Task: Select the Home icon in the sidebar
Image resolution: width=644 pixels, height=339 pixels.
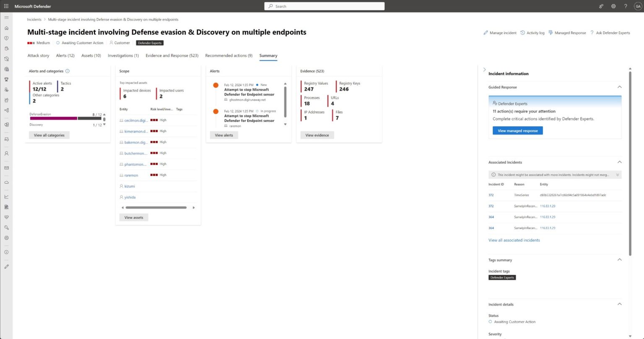Action: 6,28
